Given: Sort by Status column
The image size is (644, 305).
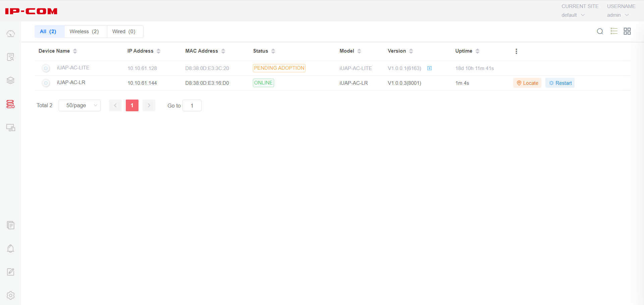Looking at the screenshot, I should point(273,51).
